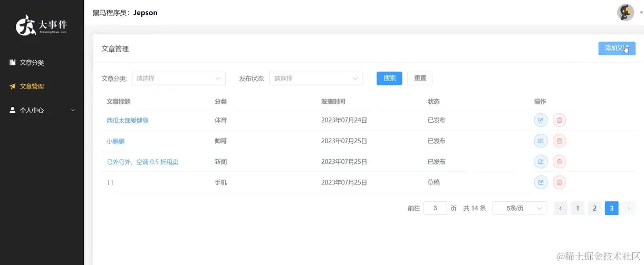Go to page 2
The width and height of the screenshot is (644, 265).
pos(594,208)
